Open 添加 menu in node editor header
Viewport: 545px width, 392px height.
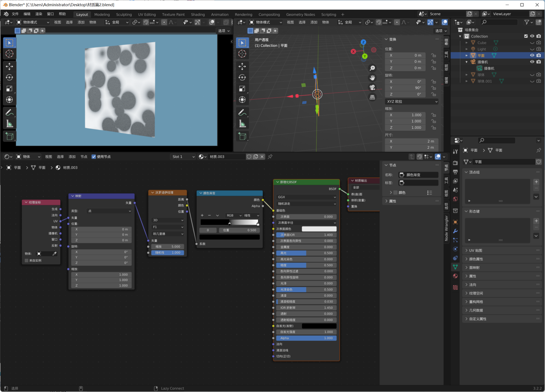pos(72,157)
